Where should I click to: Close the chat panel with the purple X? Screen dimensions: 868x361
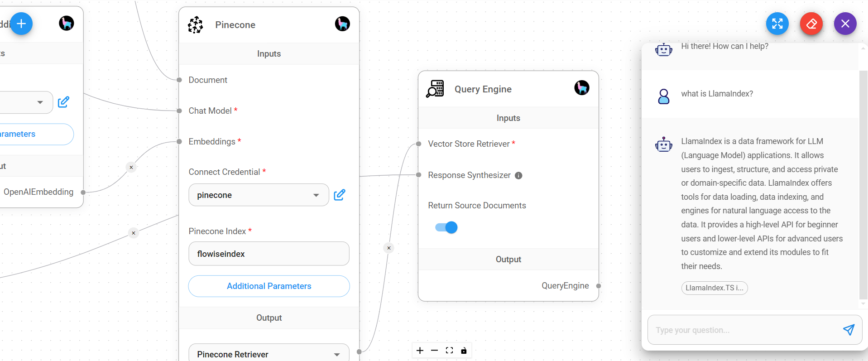[845, 24]
